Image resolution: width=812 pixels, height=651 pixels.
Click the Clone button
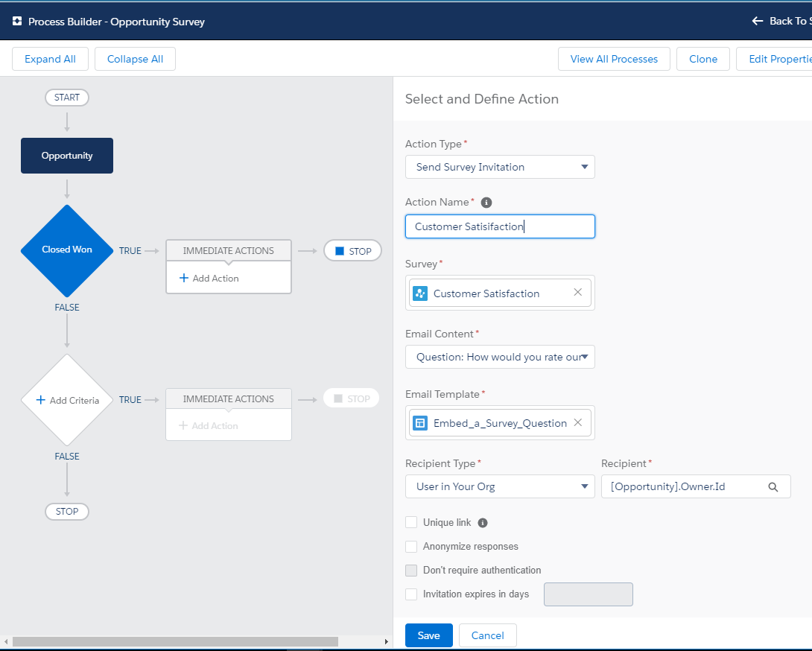(x=703, y=59)
